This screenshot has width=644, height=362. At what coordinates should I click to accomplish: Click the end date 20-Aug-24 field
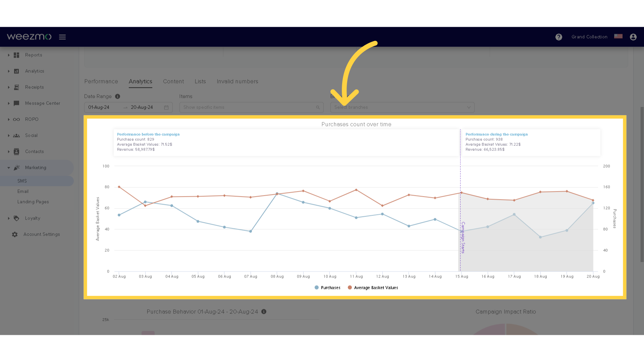[x=142, y=107]
